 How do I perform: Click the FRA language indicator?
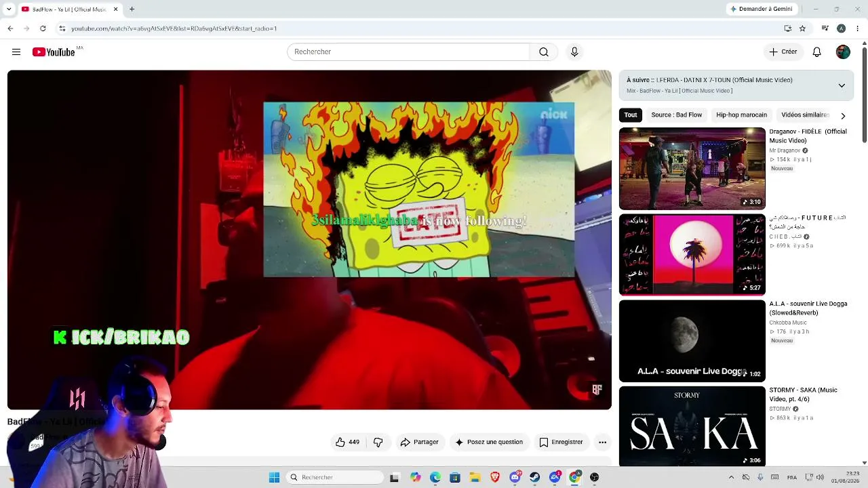pyautogui.click(x=792, y=477)
